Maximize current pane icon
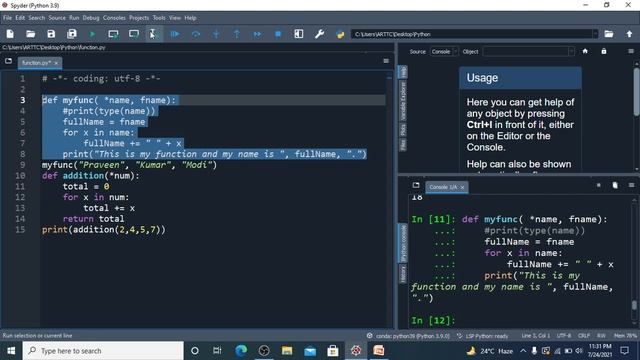The width and height of the screenshot is (640, 360). 299,34
